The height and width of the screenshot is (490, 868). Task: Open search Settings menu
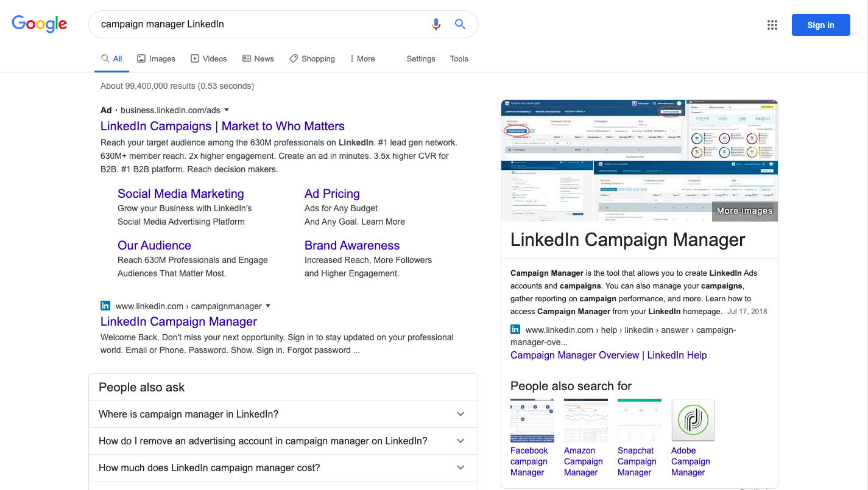click(x=421, y=59)
